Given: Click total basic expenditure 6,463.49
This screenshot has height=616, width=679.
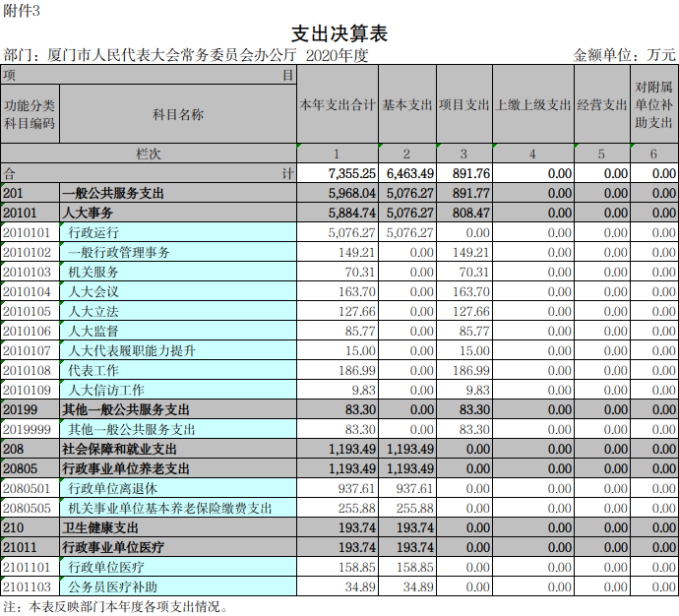Looking at the screenshot, I should [x=409, y=173].
